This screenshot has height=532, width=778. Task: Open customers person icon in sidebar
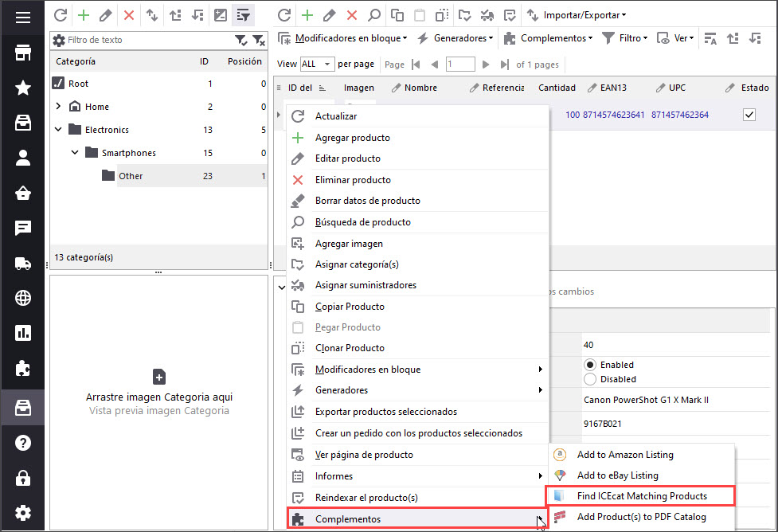point(23,158)
